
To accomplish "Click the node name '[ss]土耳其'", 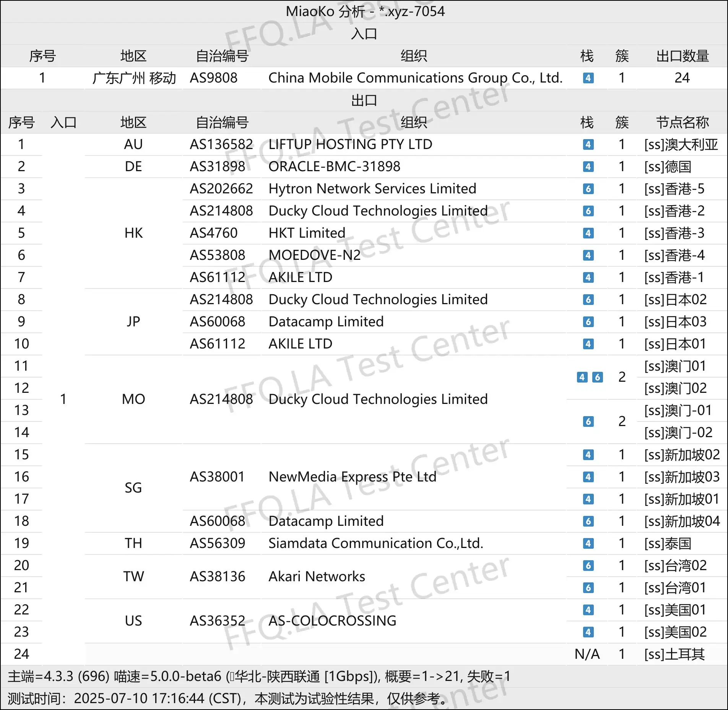I will [674, 654].
